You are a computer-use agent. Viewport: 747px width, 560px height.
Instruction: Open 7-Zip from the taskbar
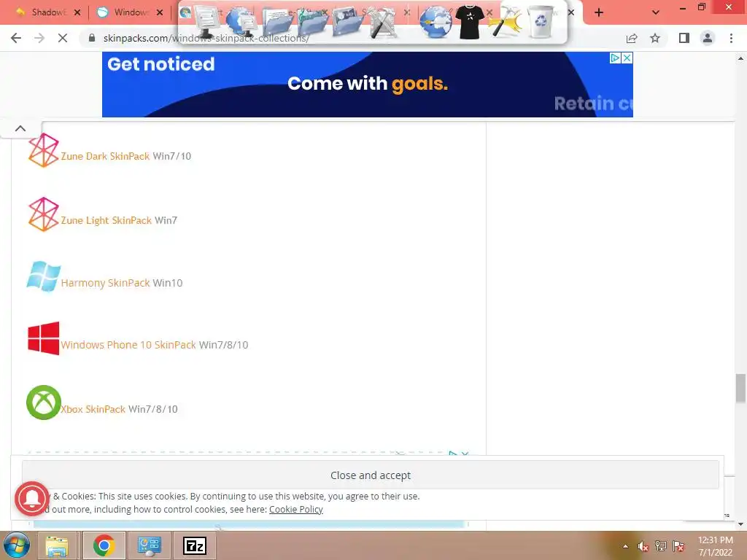(195, 545)
